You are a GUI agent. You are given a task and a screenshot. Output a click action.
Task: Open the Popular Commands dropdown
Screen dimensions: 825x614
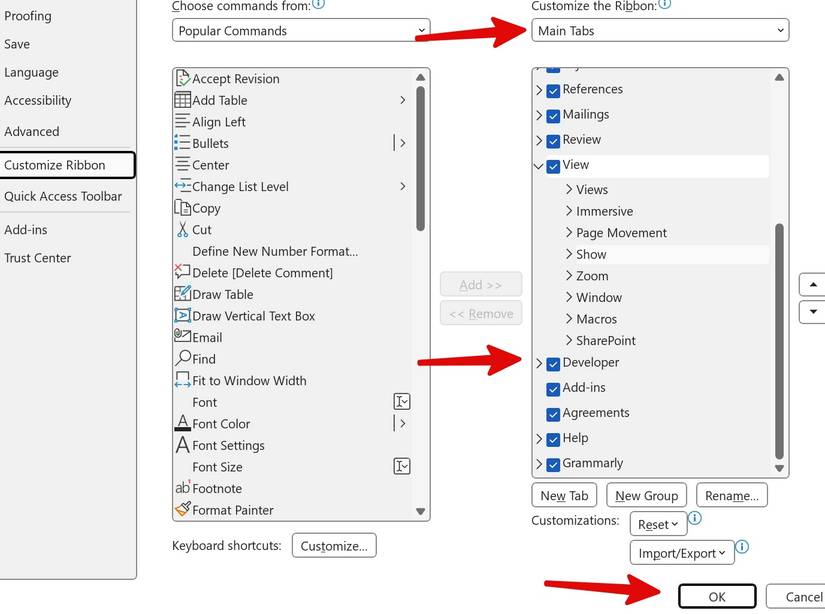tap(301, 31)
